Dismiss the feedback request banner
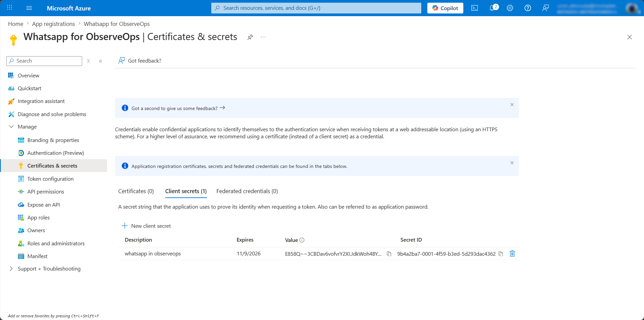The width and height of the screenshot is (644, 320). click(x=512, y=105)
